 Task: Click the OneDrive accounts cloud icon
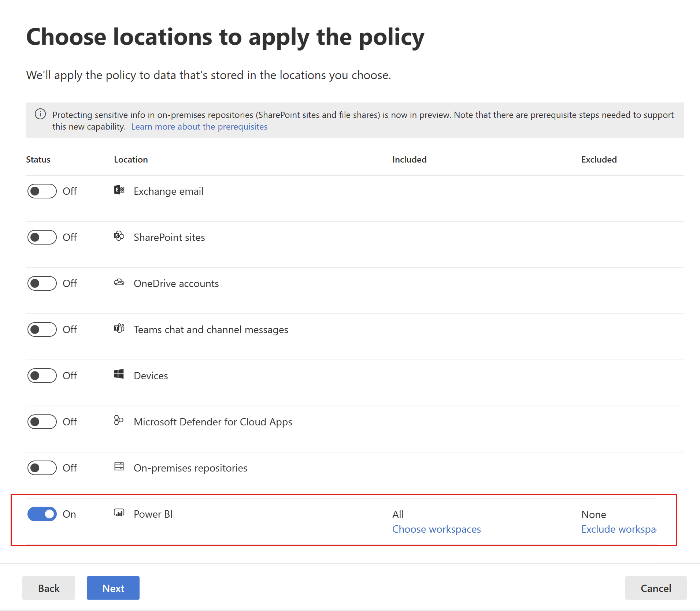point(119,282)
